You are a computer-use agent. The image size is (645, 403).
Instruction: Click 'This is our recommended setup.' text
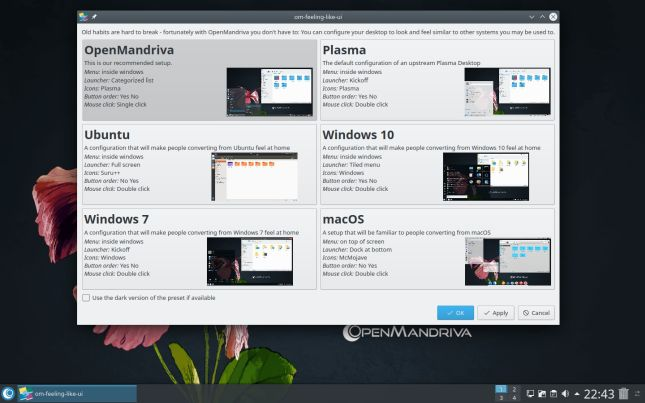128,63
